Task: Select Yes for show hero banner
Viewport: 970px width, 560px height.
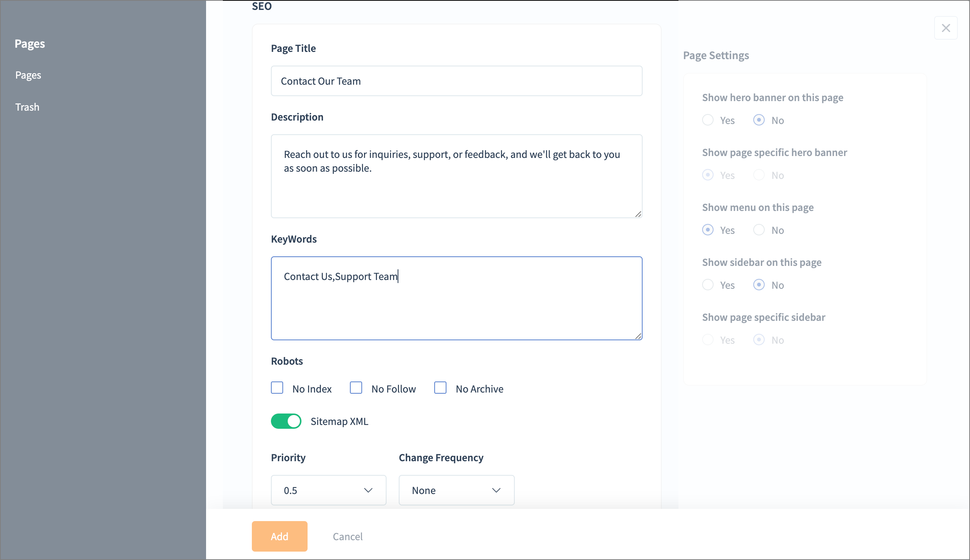Action: [708, 120]
